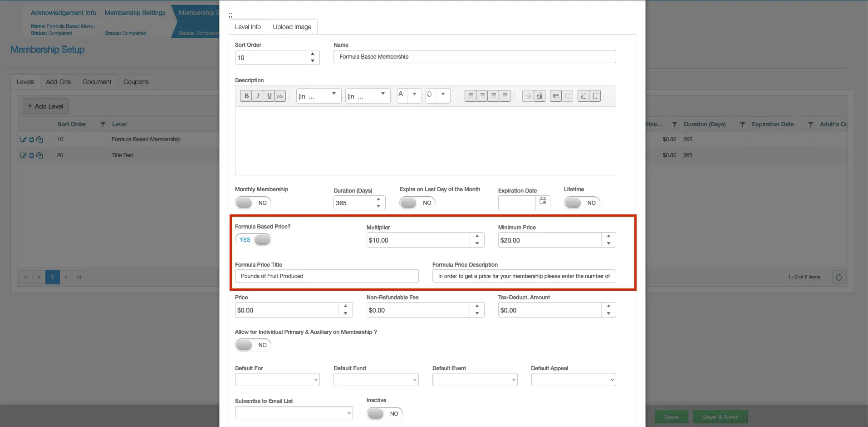The image size is (868, 427).
Task: Click the Outdent button in the editor toolbar
Action: click(528, 96)
